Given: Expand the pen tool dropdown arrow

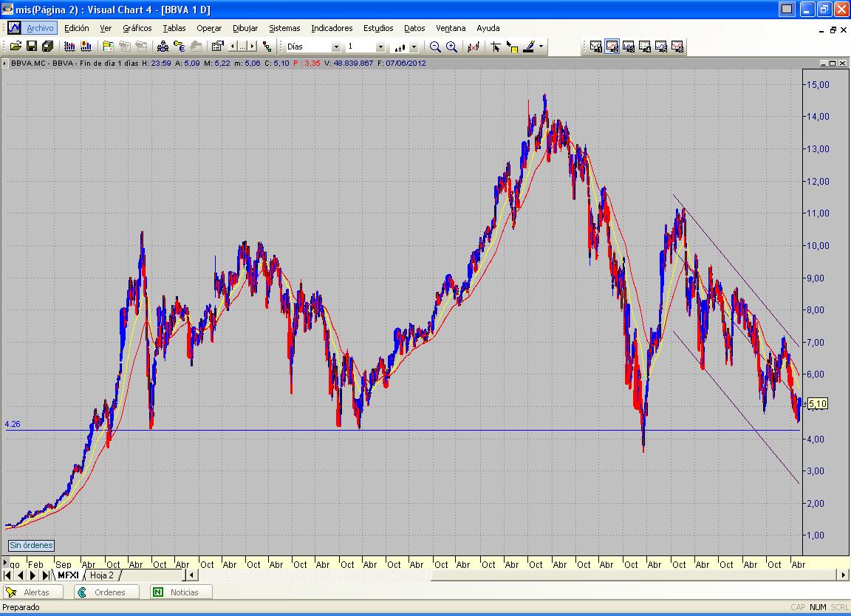Looking at the screenshot, I should click(541, 47).
